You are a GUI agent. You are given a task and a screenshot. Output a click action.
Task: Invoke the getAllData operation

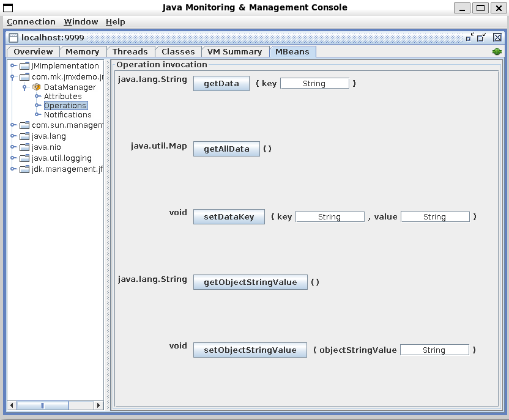pos(226,149)
